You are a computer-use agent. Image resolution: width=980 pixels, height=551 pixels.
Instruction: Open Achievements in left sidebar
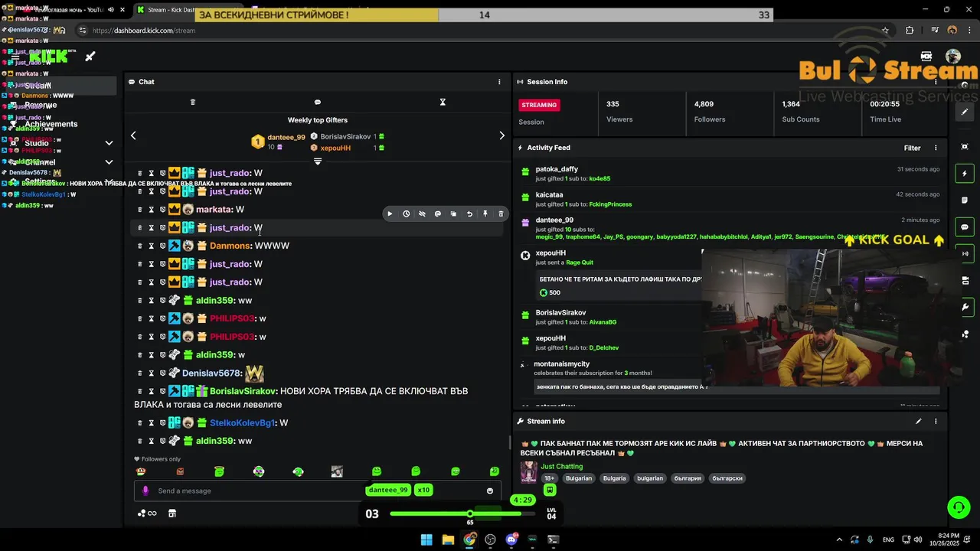(x=51, y=124)
